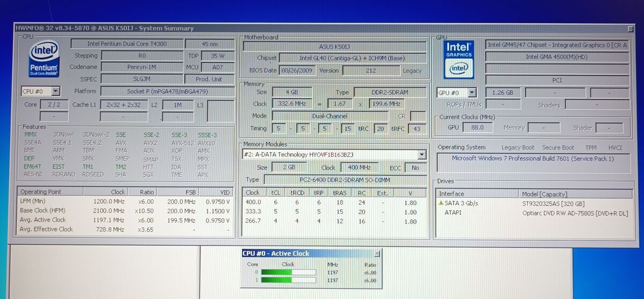
Task: Select the 266.7 clock timing row
Action: point(334,221)
